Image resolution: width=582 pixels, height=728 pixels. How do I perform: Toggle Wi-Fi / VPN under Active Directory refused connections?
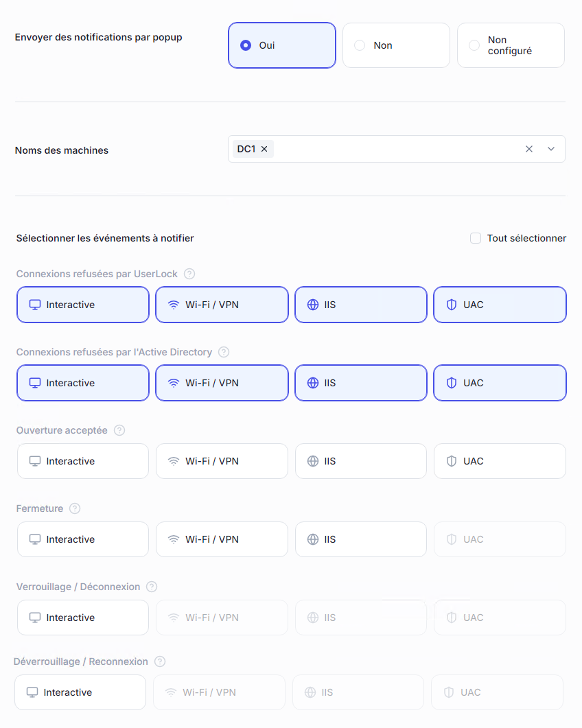point(222,383)
